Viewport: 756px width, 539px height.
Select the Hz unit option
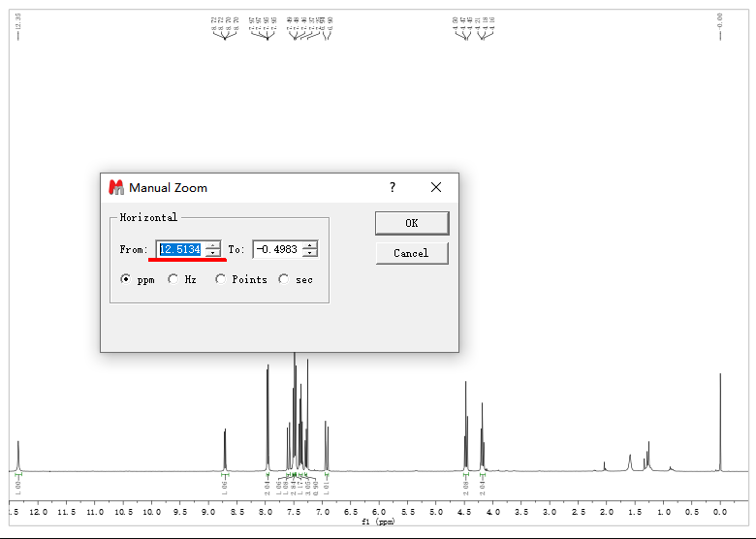pos(173,279)
